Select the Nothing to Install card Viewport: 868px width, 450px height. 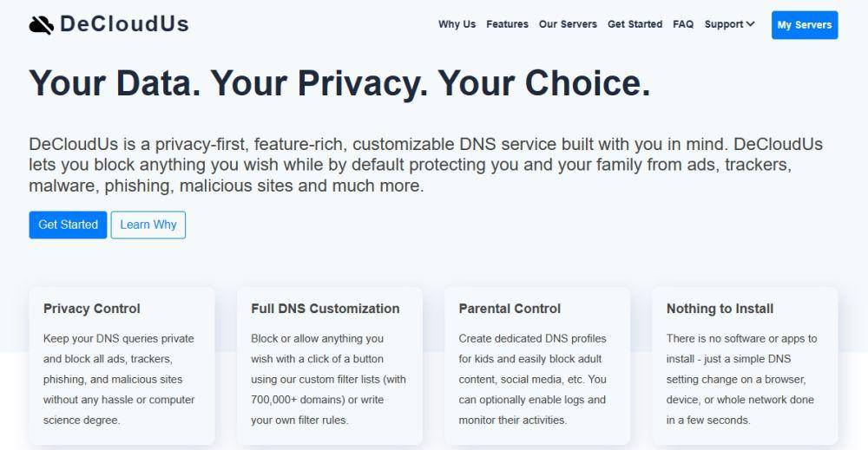[745, 365]
